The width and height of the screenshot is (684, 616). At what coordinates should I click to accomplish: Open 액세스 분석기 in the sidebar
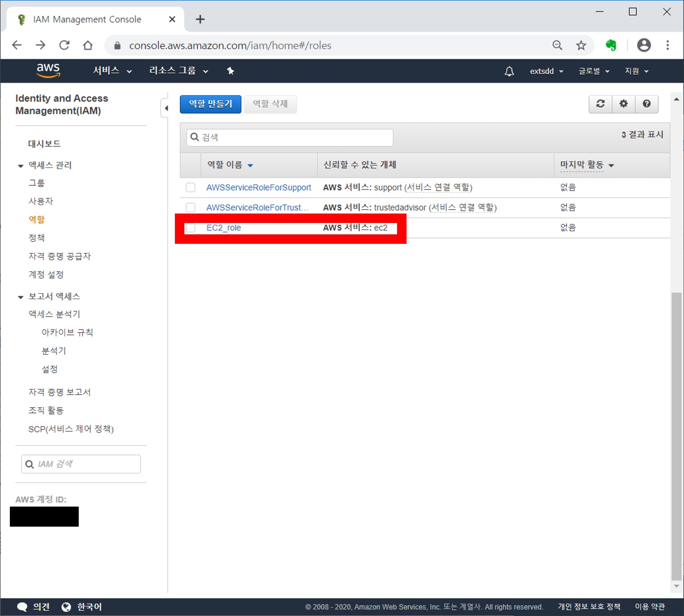pyautogui.click(x=54, y=314)
